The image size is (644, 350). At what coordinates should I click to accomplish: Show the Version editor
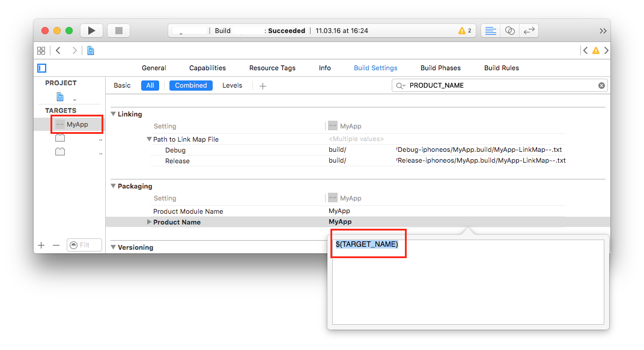[529, 31]
